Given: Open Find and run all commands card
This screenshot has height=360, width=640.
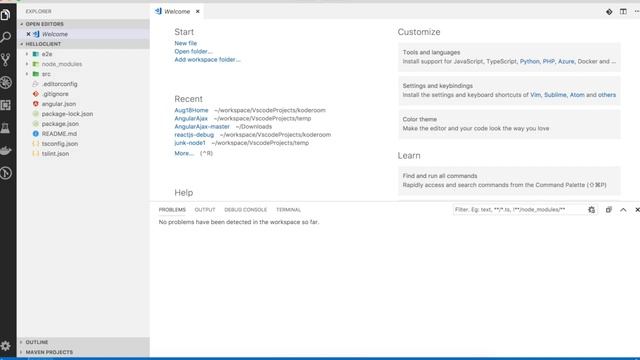Looking at the screenshot, I should (x=509, y=180).
